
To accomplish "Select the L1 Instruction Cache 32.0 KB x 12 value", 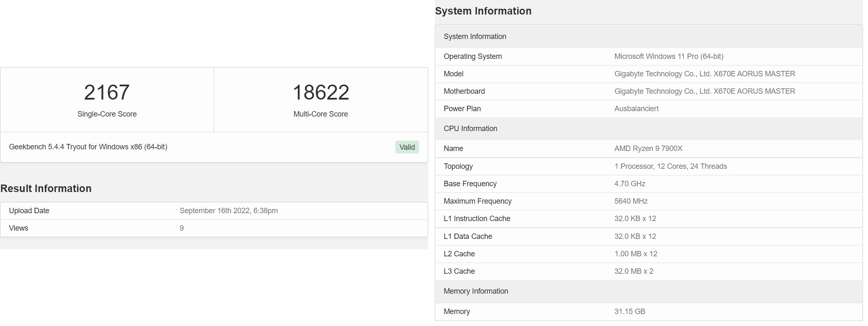I will [x=635, y=219].
